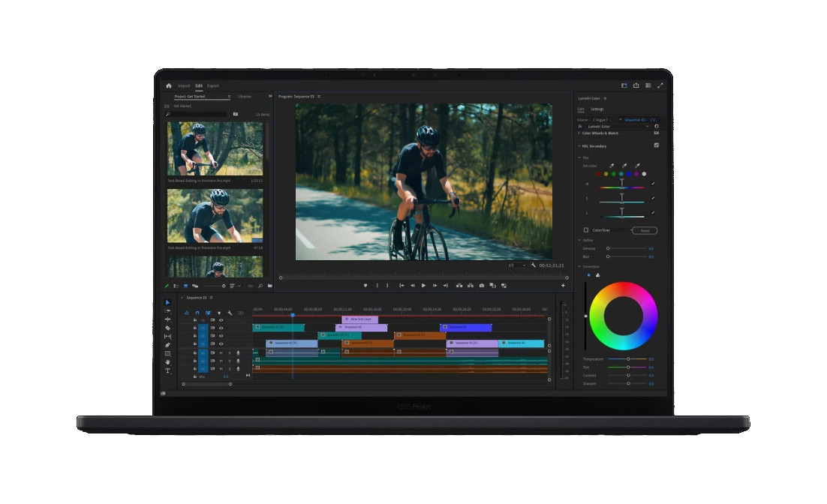Select the Hand tool

click(167, 362)
